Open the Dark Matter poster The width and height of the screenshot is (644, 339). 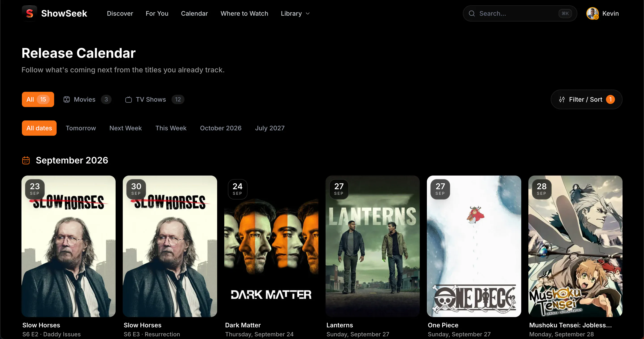click(271, 246)
